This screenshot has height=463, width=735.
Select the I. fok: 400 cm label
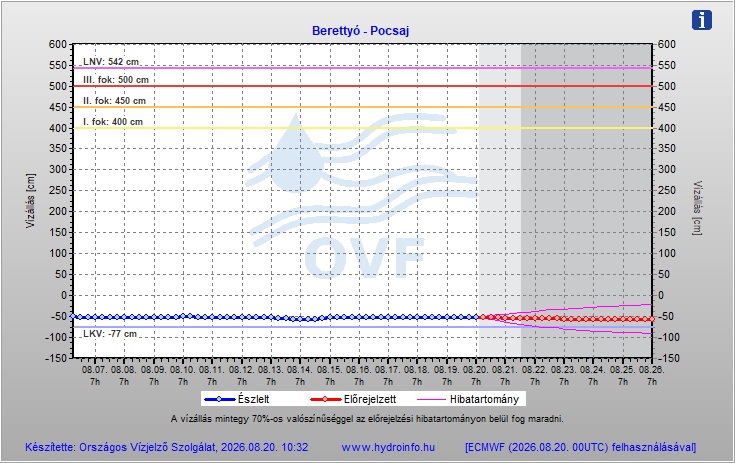coord(113,122)
